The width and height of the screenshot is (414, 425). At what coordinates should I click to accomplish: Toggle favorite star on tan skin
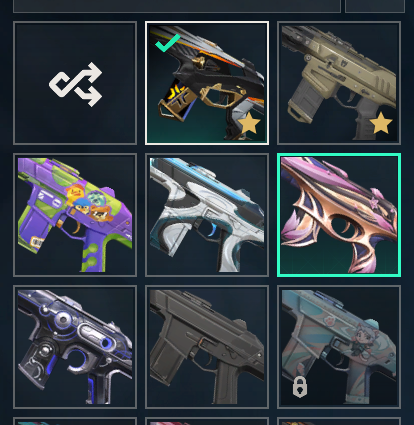pyautogui.click(x=381, y=123)
